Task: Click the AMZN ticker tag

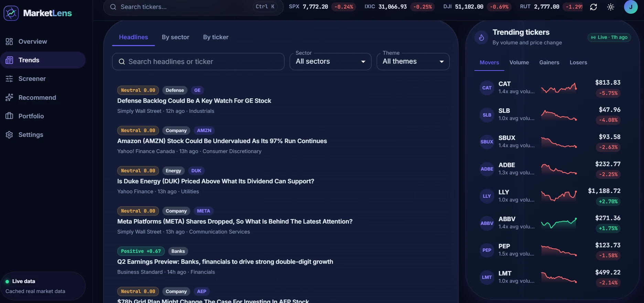Action: (x=204, y=131)
